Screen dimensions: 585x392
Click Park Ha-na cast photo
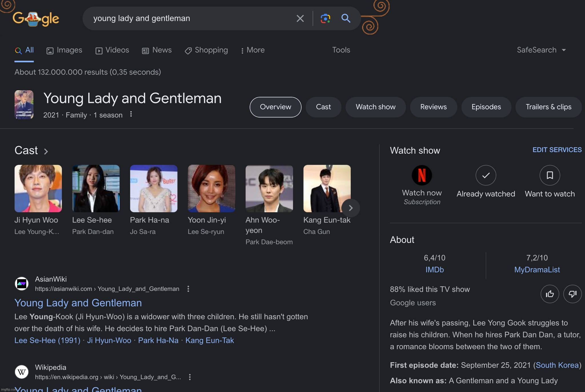[154, 189]
